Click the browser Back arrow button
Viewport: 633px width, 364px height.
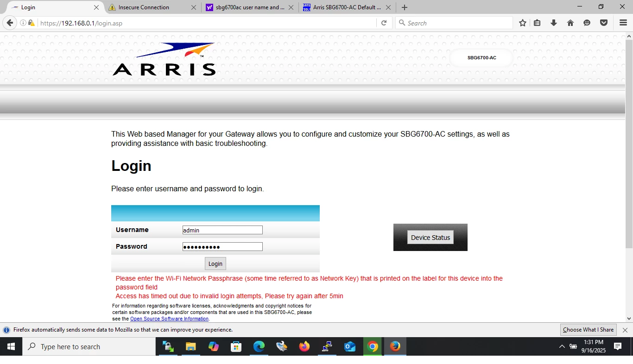(x=10, y=23)
